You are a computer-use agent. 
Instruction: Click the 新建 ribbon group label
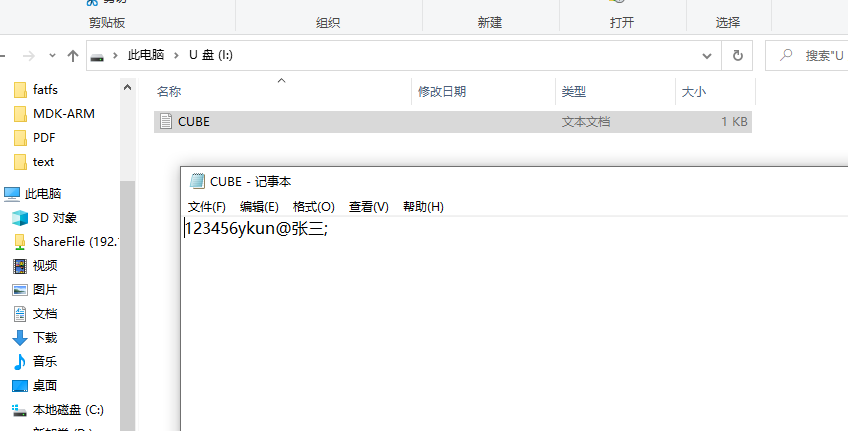[x=490, y=23]
